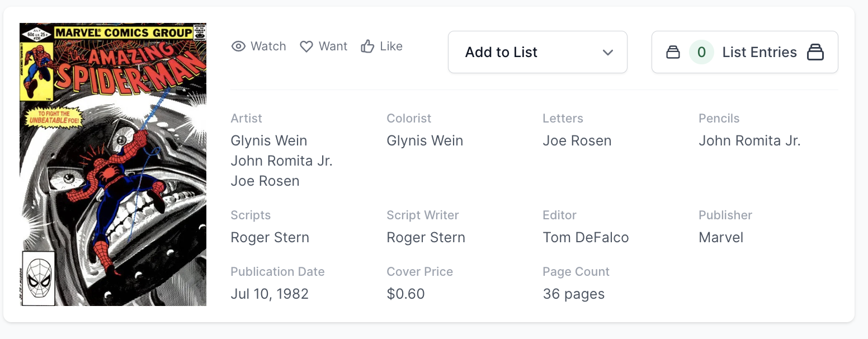Expand the Add to List chevron arrow
Screen dimensions: 868x339
608,53
